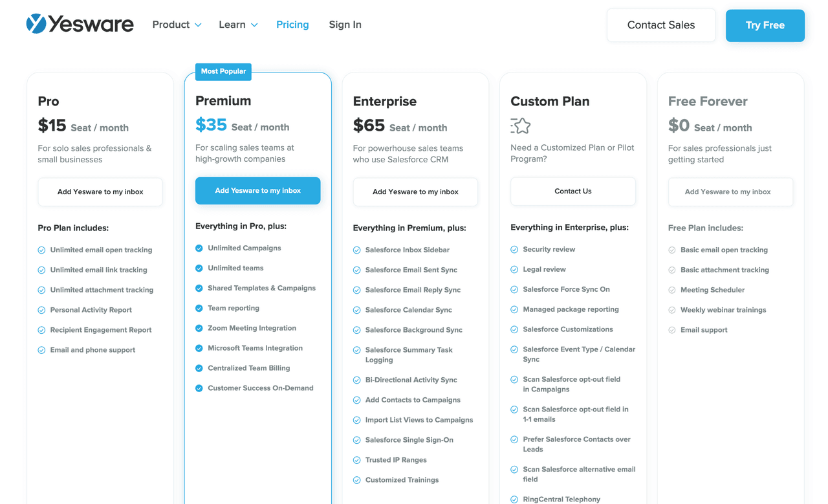Viewport: 828px width, 504px height.
Task: Click Prefer Salesforce Contacts over Leads text
Action: [577, 444]
